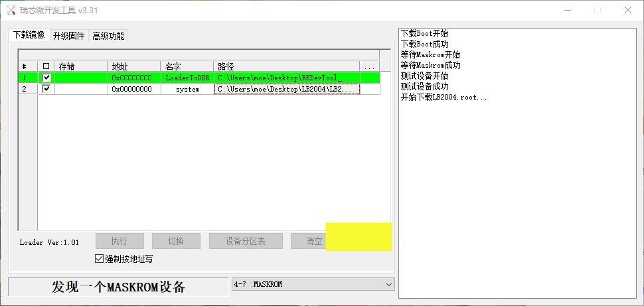Screen dimensions: 644x306
Task: Uncheck row 1 LoaderToDDR checkbox
Action: coord(46,77)
